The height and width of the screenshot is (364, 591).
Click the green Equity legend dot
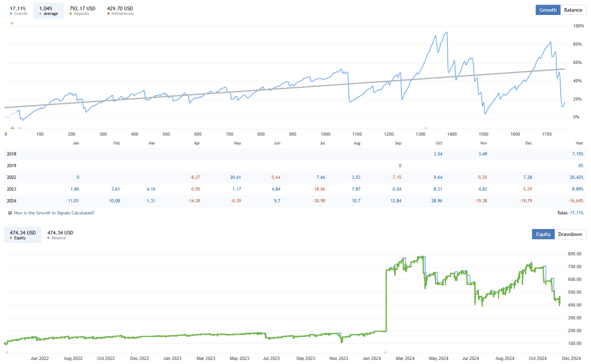(x=11, y=238)
